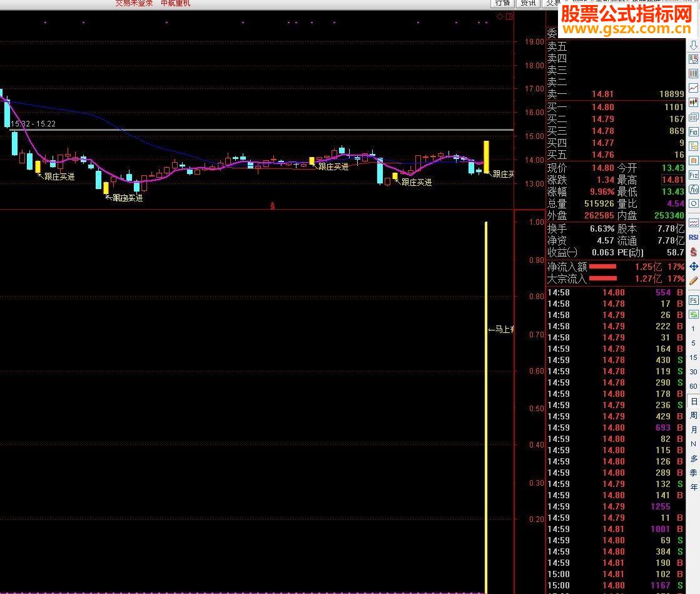Select the N custom-day period tab
This screenshot has width=700, height=594.
pyautogui.click(x=693, y=444)
